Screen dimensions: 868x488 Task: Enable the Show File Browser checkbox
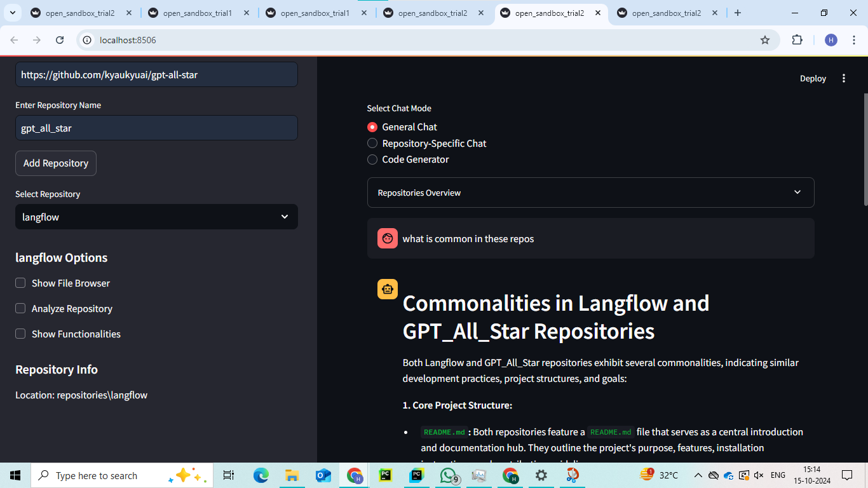(20, 283)
